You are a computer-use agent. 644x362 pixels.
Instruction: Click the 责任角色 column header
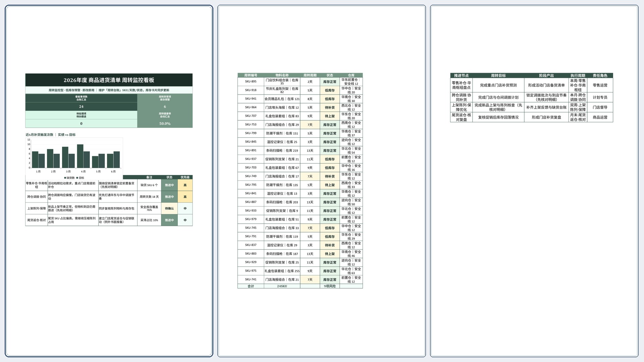click(600, 76)
